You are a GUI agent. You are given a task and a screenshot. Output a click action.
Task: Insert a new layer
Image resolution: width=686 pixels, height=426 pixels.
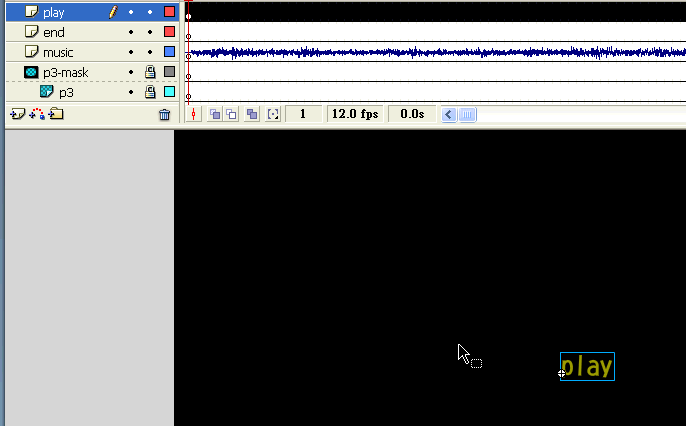(x=18, y=115)
